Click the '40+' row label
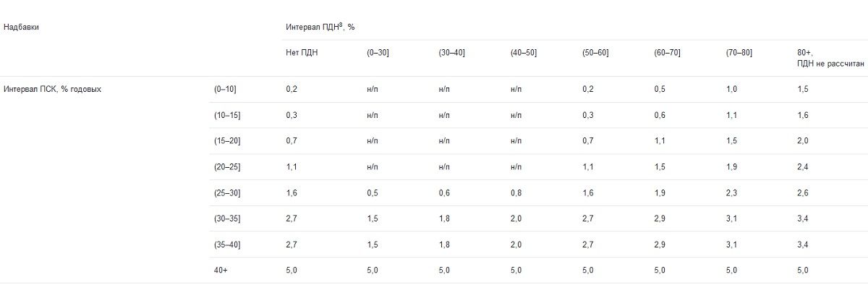 tap(221, 271)
